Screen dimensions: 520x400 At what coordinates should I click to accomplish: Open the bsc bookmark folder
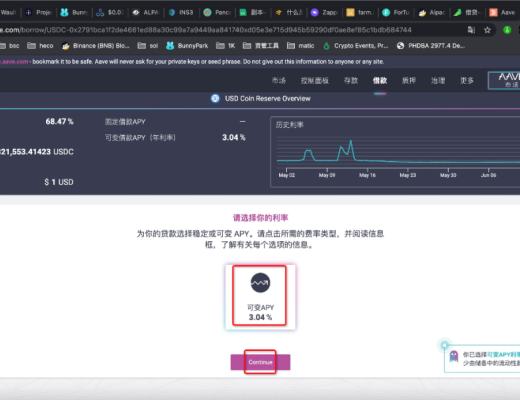pos(10,46)
